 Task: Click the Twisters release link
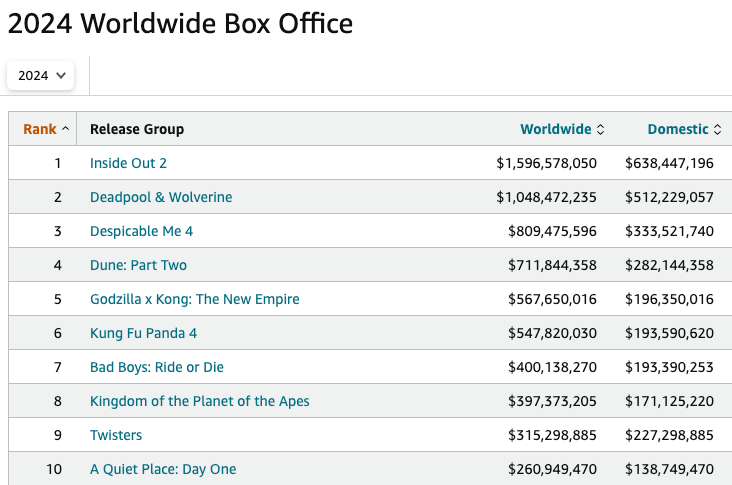pyautogui.click(x=116, y=435)
